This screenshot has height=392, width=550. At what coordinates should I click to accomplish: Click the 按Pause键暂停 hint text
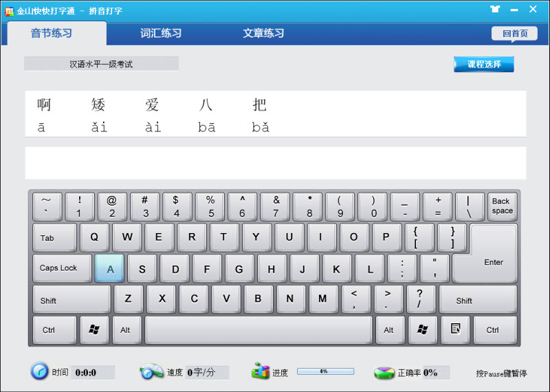501,373
